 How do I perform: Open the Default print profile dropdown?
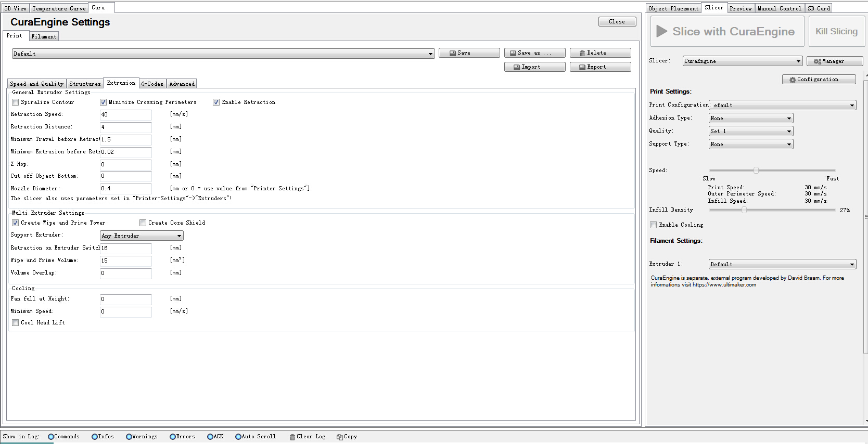[x=223, y=54]
